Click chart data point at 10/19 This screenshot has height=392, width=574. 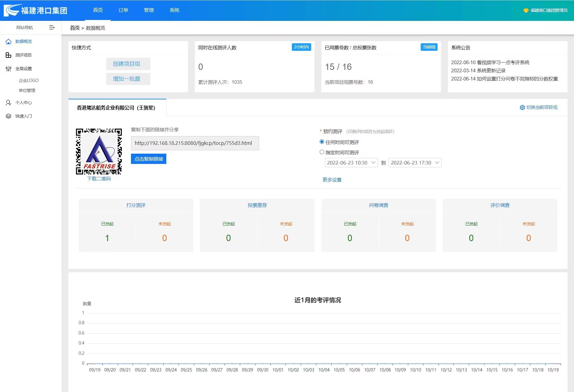[553, 364]
